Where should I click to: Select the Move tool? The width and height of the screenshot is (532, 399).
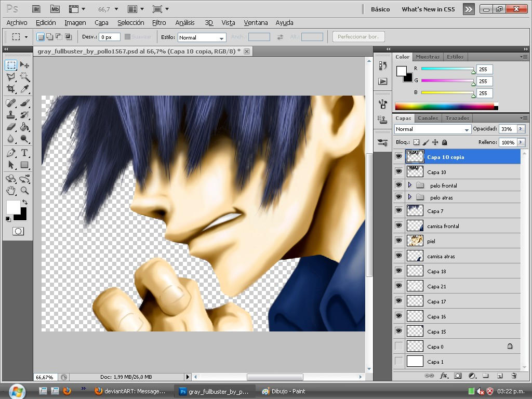coord(24,65)
